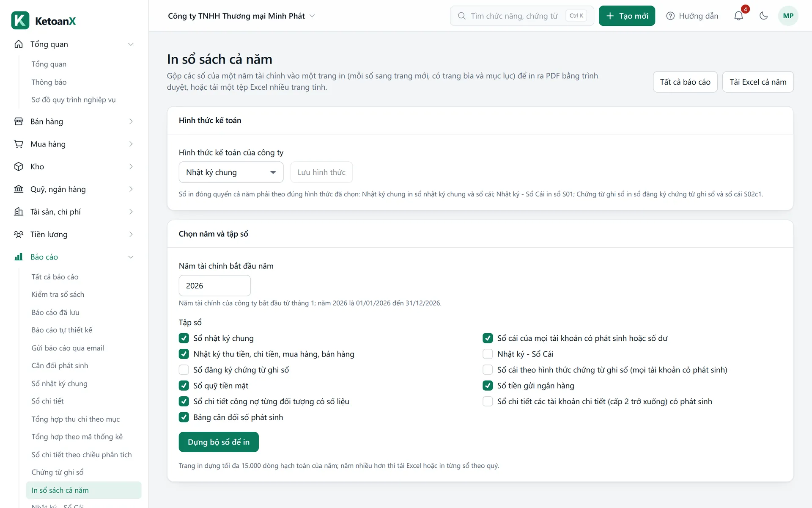The width and height of the screenshot is (812, 508).
Task: Click the Kho box icon
Action: [x=19, y=166]
